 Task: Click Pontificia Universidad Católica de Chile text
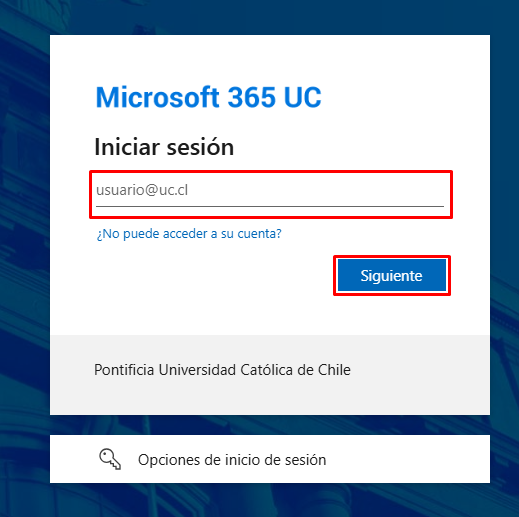pyautogui.click(x=222, y=370)
